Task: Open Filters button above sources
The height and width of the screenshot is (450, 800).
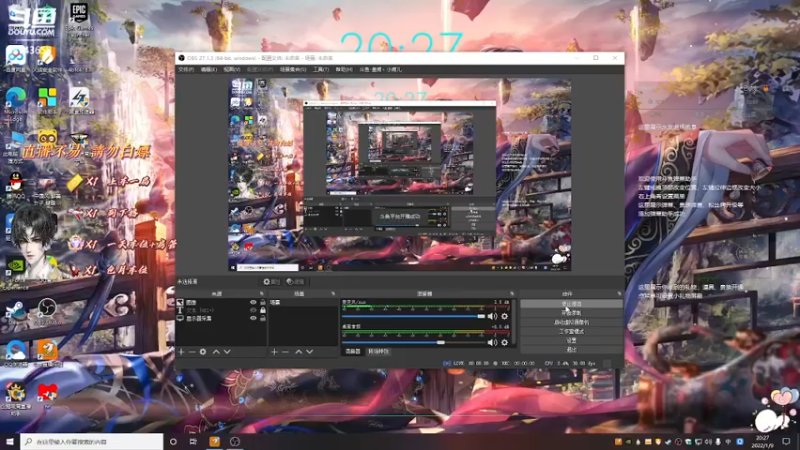Action: pos(295,282)
